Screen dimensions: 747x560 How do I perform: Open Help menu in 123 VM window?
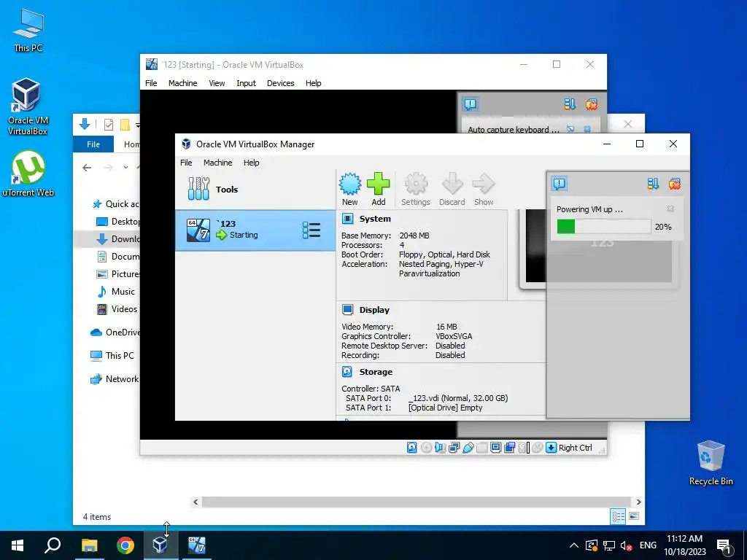[x=313, y=83]
